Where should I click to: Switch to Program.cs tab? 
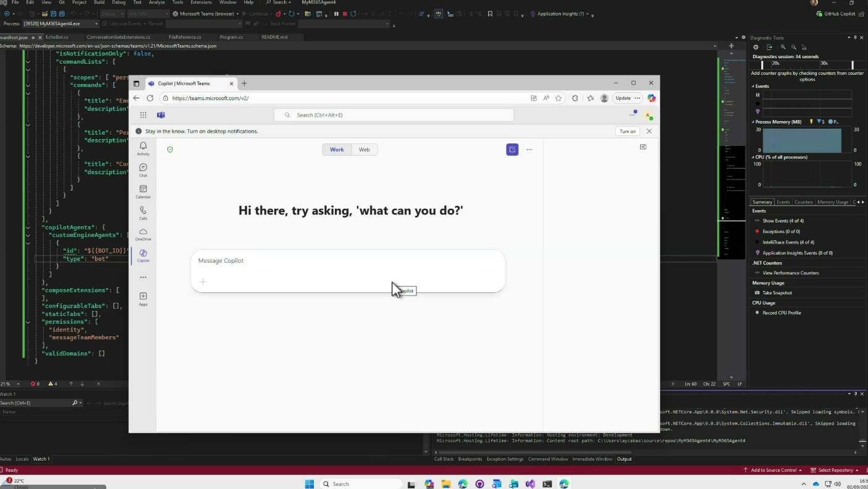[231, 37]
